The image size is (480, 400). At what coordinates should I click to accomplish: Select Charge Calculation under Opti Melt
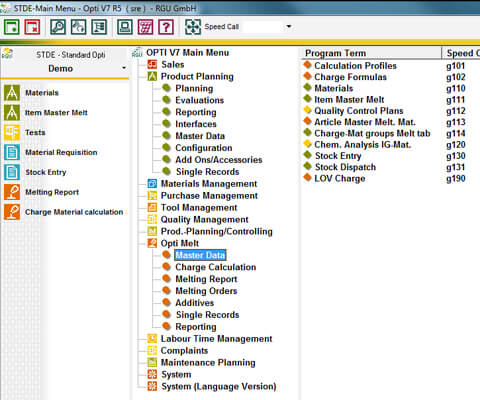(x=216, y=267)
